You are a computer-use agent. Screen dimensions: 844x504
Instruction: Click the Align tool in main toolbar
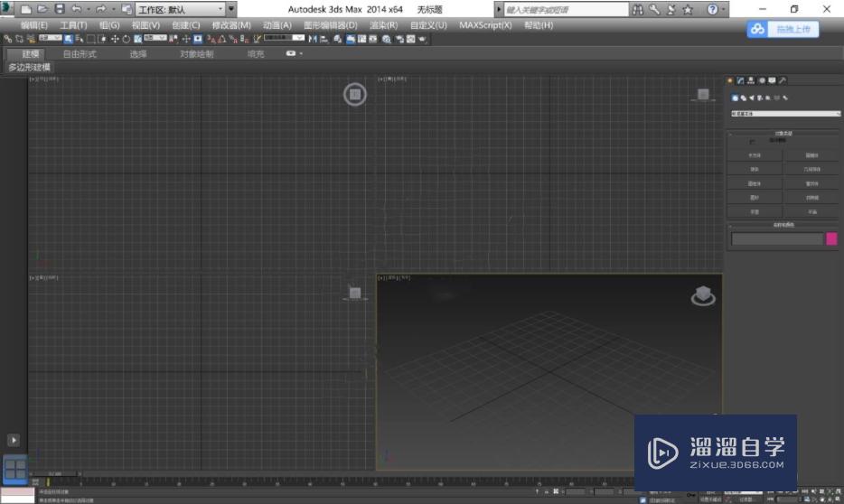point(324,39)
